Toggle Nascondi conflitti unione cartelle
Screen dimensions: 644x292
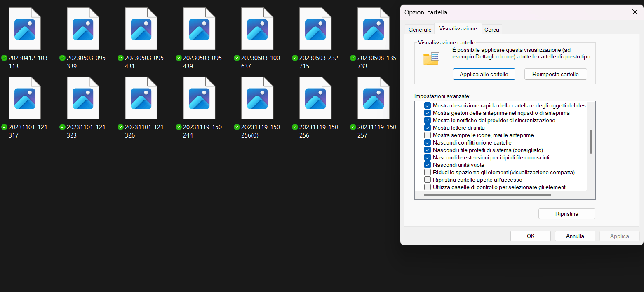pos(428,142)
